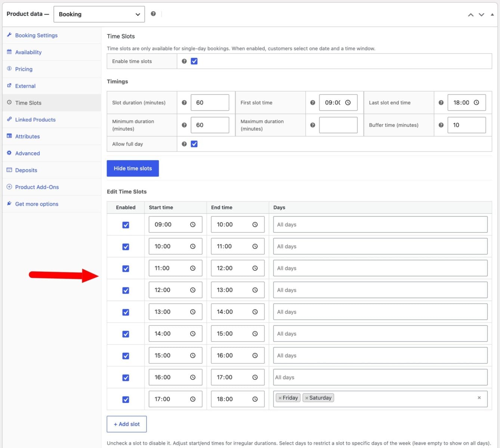Click the Buffer time minutes field
Screen dimensions: 500x448
coord(467,125)
